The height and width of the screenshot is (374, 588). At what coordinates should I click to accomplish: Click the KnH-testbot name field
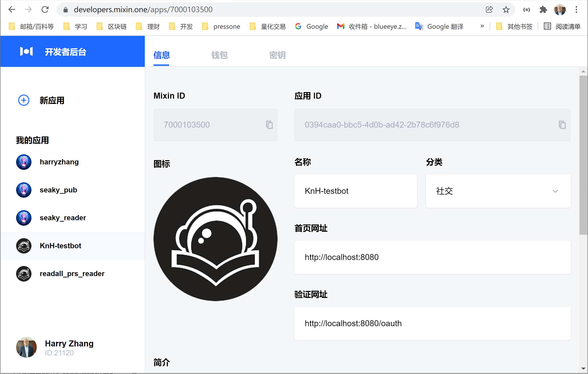tap(355, 191)
